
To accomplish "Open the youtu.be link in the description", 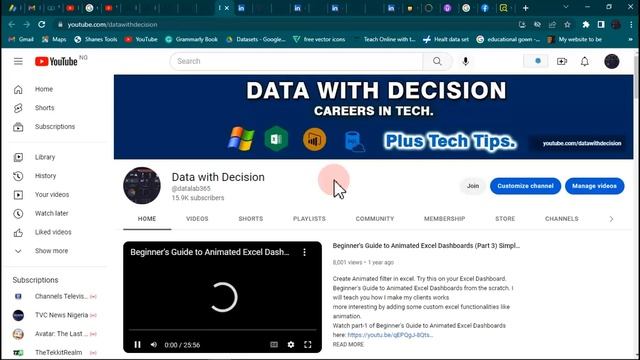I will click(x=390, y=335).
